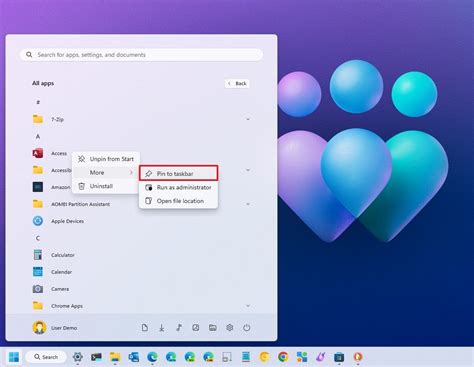Select Open file location

(178, 201)
